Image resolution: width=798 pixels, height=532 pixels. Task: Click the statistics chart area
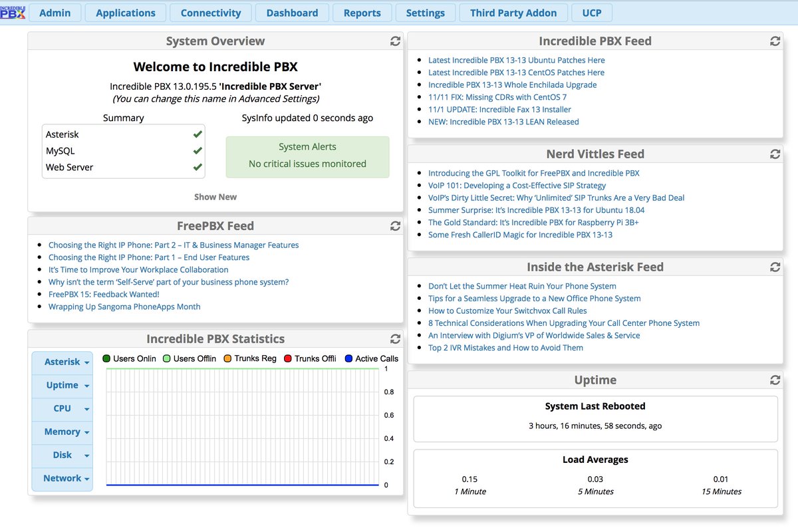click(243, 427)
